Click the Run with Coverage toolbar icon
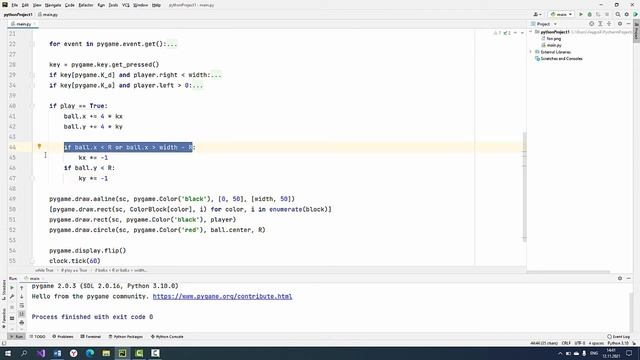Viewport: 640px width, 360px height. click(x=598, y=14)
